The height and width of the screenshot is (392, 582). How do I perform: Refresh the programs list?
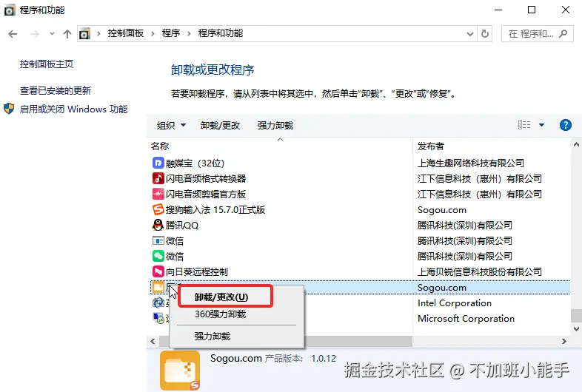coord(485,34)
